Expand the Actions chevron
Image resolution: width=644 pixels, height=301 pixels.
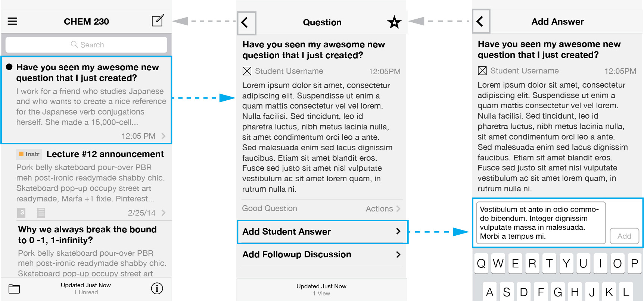pyautogui.click(x=398, y=209)
